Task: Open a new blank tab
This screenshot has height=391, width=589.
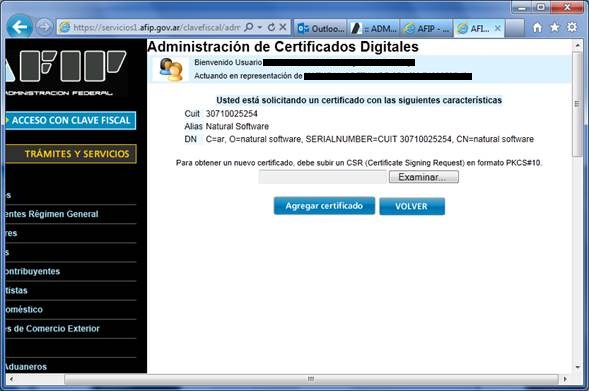Action: 515,29
